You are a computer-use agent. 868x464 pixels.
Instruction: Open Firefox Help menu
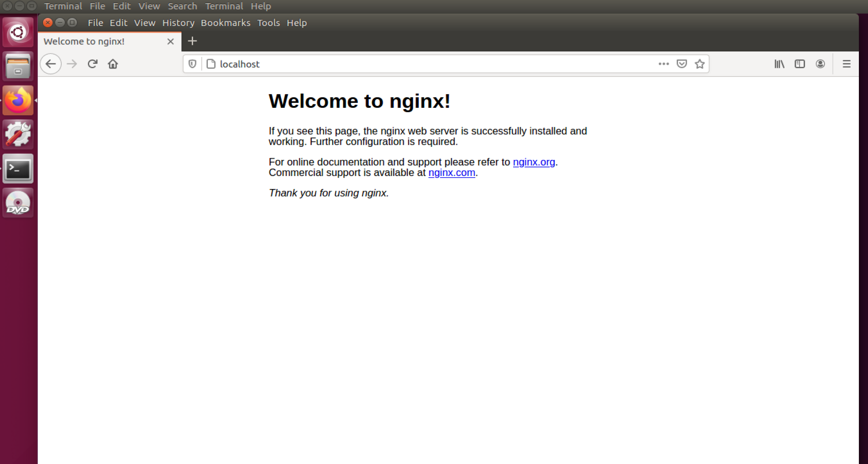tap(297, 23)
